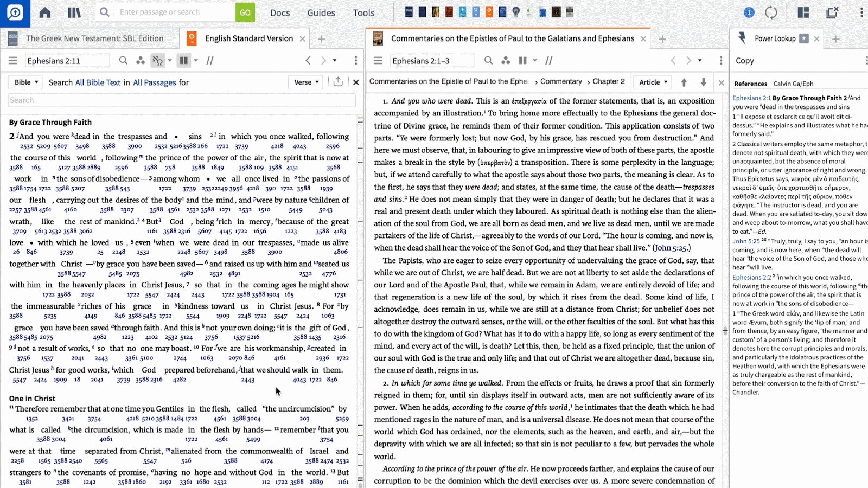Expand the commentary history dropdown arrow
This screenshot has height=488, width=868.
[700, 61]
